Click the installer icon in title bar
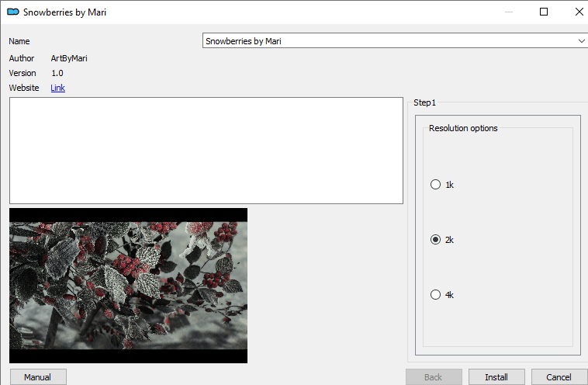The width and height of the screenshot is (588, 385). click(13, 12)
